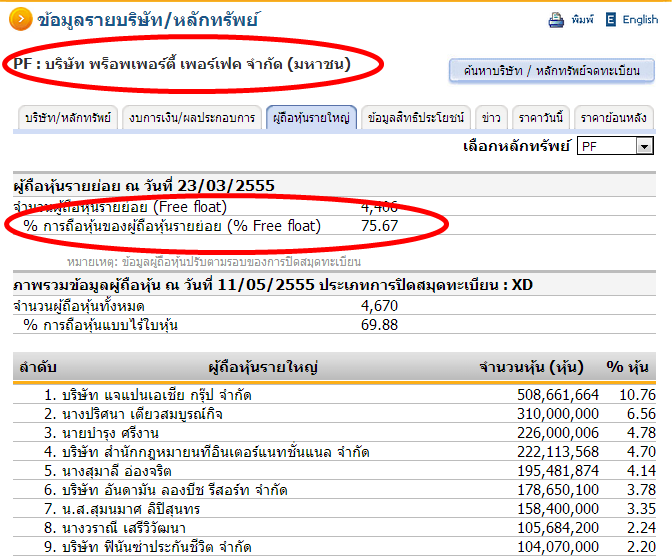Viewport: 672px width, 556px height.
Task: Click total shareholders value 4,670
Action: tap(379, 306)
